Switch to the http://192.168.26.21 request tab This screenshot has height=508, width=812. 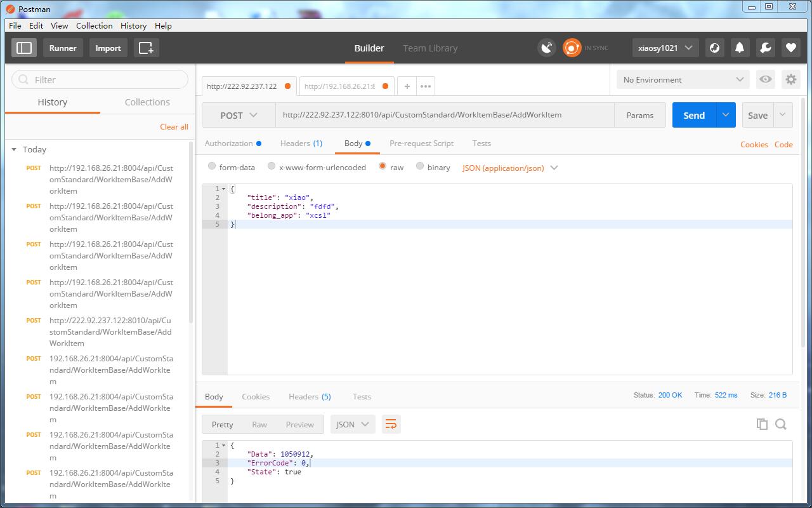pos(346,86)
